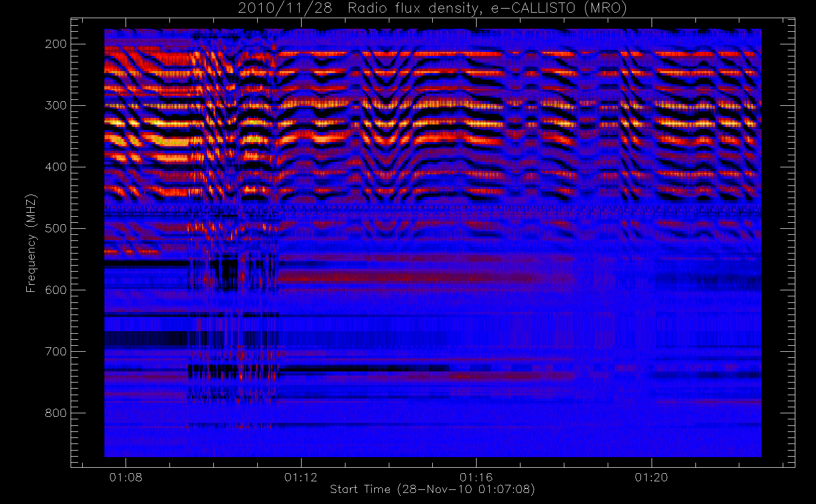This screenshot has height=504, width=816.
Task: Click the 700 frequency tick label
Action: (55, 351)
